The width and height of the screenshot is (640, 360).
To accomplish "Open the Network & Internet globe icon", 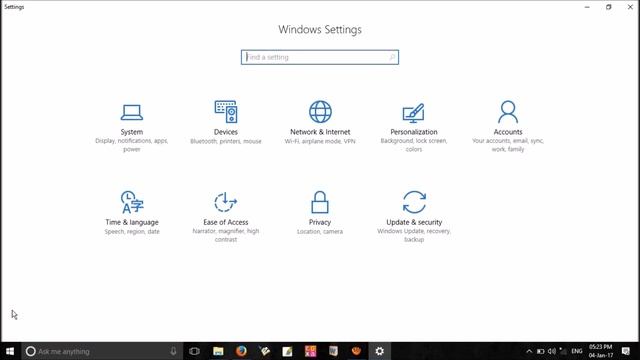I will click(320, 111).
